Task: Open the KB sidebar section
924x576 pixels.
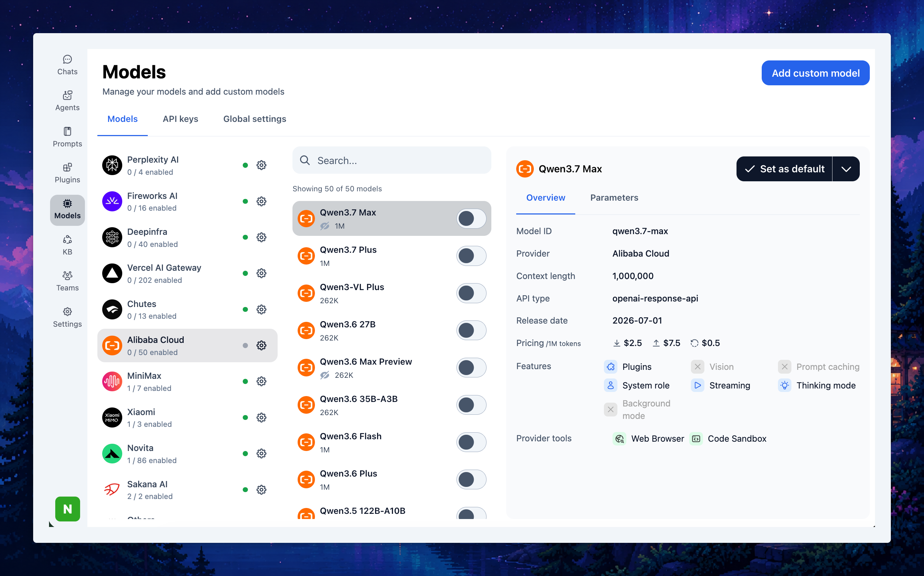Action: [x=67, y=245]
